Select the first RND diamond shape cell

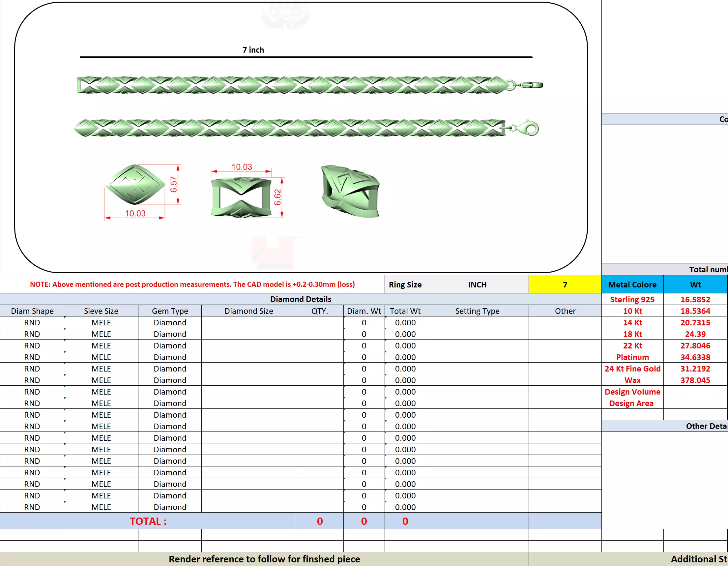[32, 322]
